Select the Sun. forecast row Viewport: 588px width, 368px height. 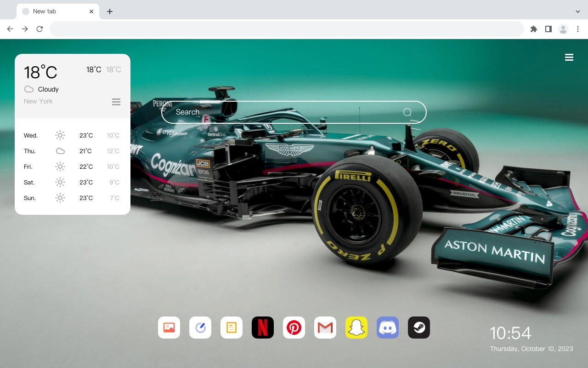coord(72,198)
